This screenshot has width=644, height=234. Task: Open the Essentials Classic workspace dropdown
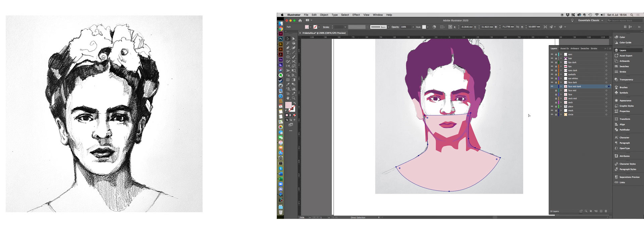(x=590, y=20)
